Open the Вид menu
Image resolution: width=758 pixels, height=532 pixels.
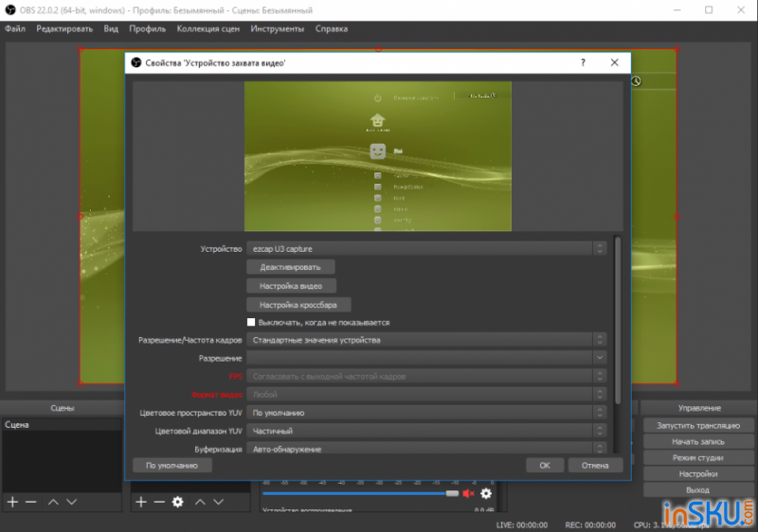click(111, 29)
